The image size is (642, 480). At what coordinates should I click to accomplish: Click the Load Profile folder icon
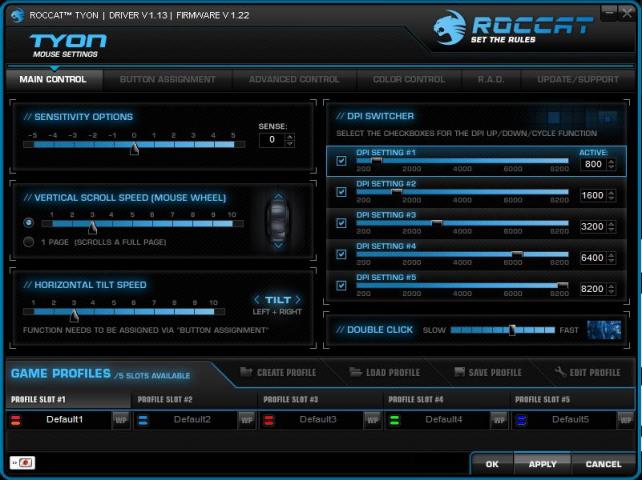tap(355, 372)
